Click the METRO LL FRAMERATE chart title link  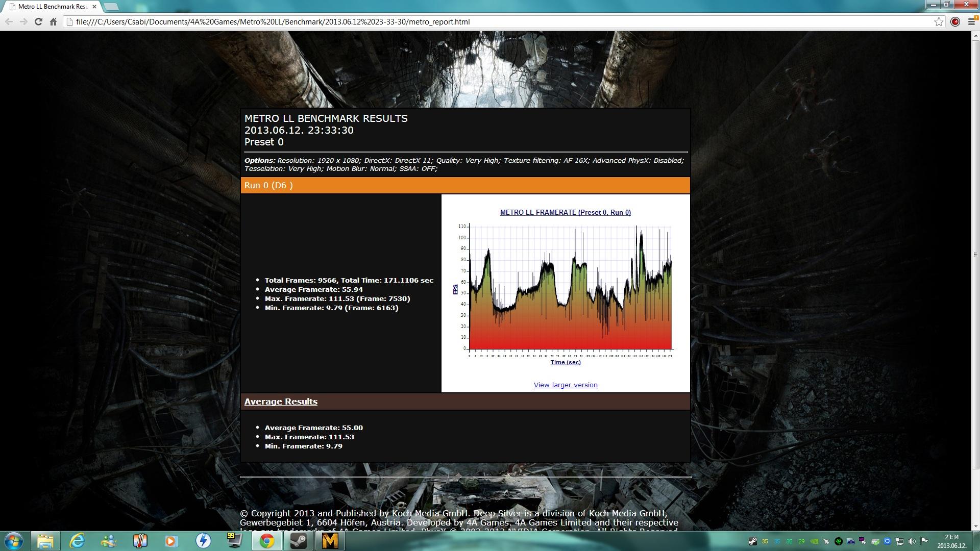[565, 212]
